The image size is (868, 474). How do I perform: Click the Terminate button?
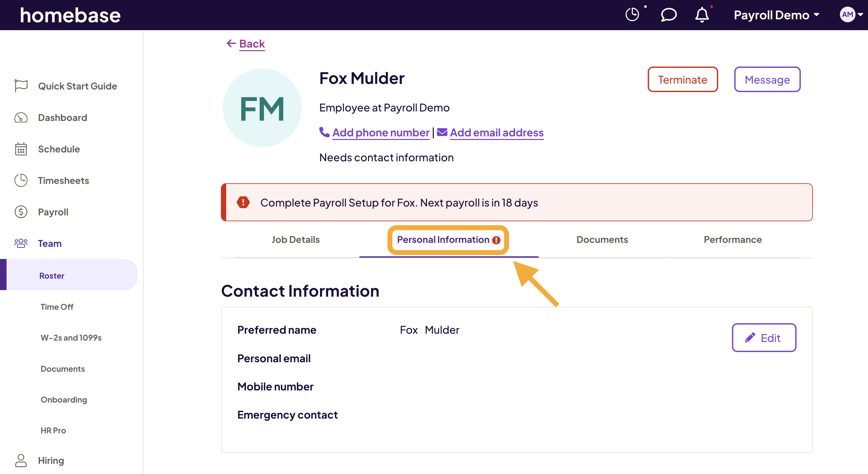[x=683, y=80]
